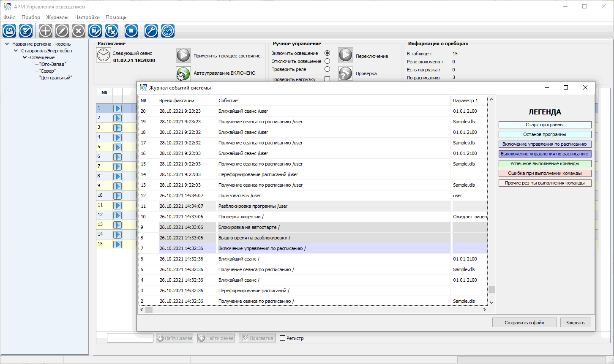Click the clock schedule toolbar icon
The image size is (614, 364).
click(x=168, y=31)
